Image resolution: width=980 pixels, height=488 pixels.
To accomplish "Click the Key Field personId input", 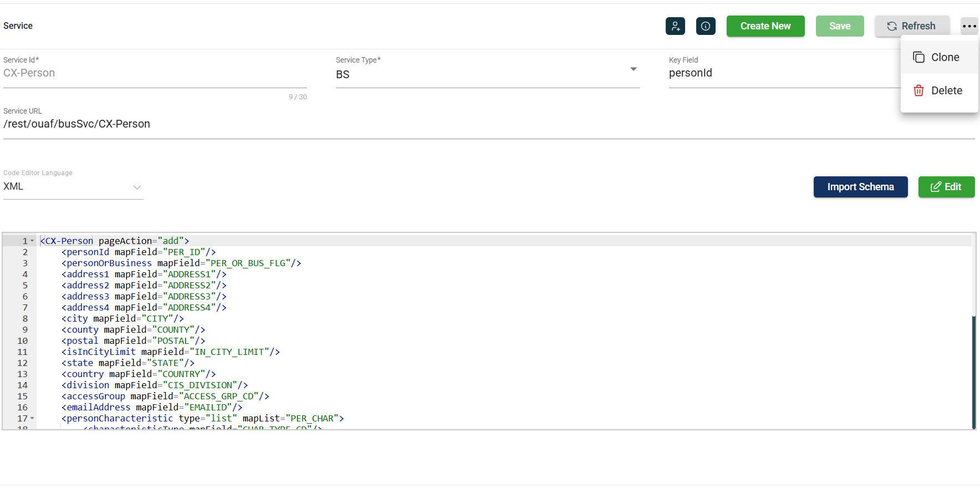I will click(x=782, y=73).
